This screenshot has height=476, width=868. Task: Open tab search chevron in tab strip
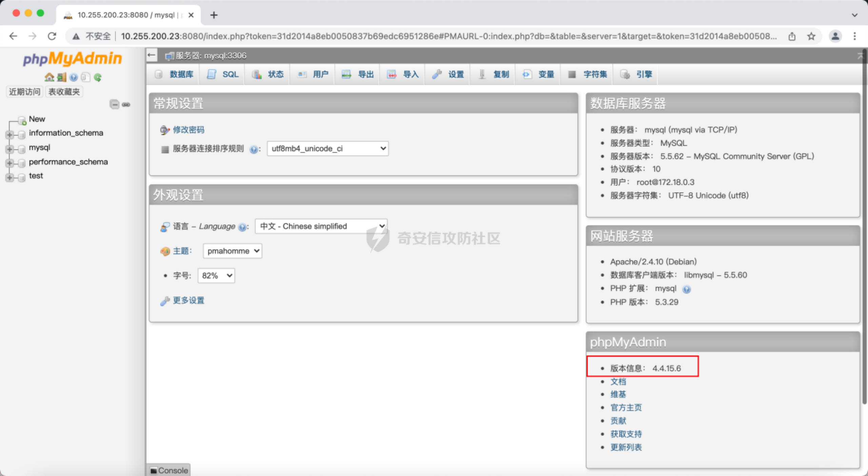click(x=854, y=15)
